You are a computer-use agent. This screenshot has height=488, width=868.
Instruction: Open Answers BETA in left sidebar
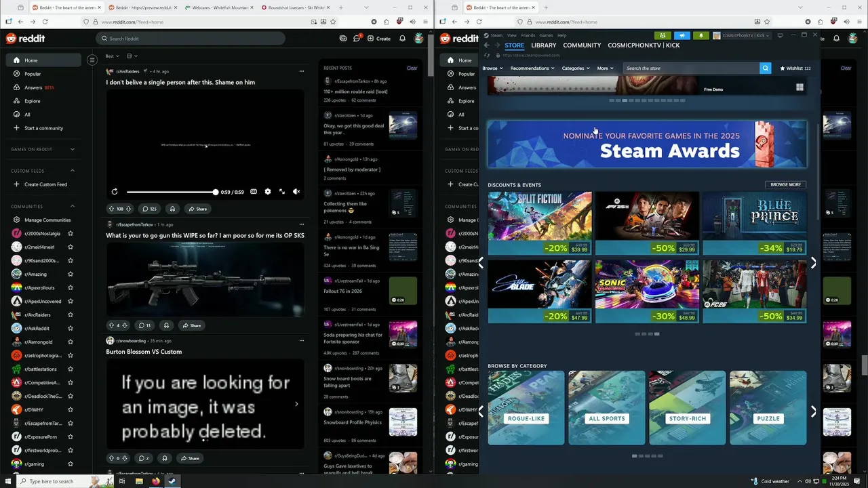(43, 87)
